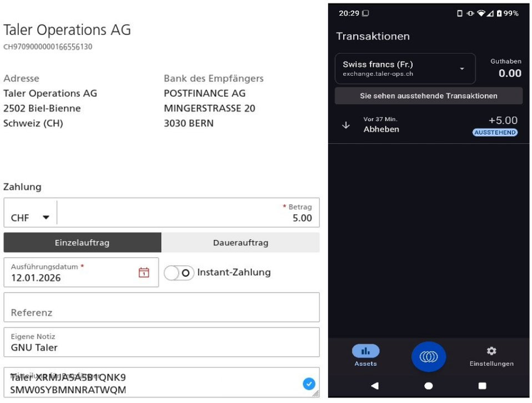Tap the Android recent apps square
Image resolution: width=532 pixels, height=403 pixels.
click(482, 386)
